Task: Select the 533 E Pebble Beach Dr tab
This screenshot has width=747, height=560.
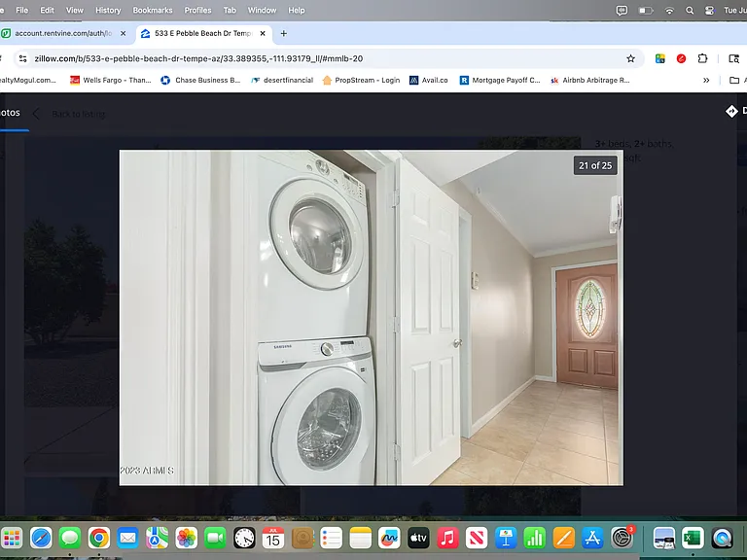Action: point(202,33)
